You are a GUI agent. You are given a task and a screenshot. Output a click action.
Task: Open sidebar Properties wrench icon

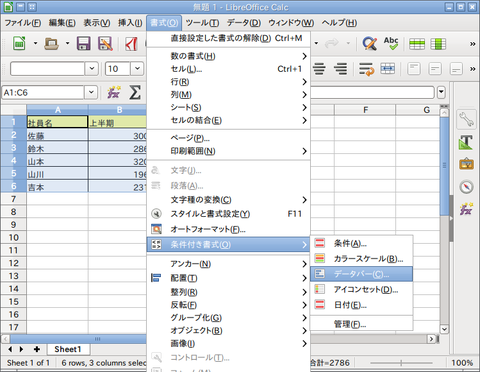[x=466, y=119]
